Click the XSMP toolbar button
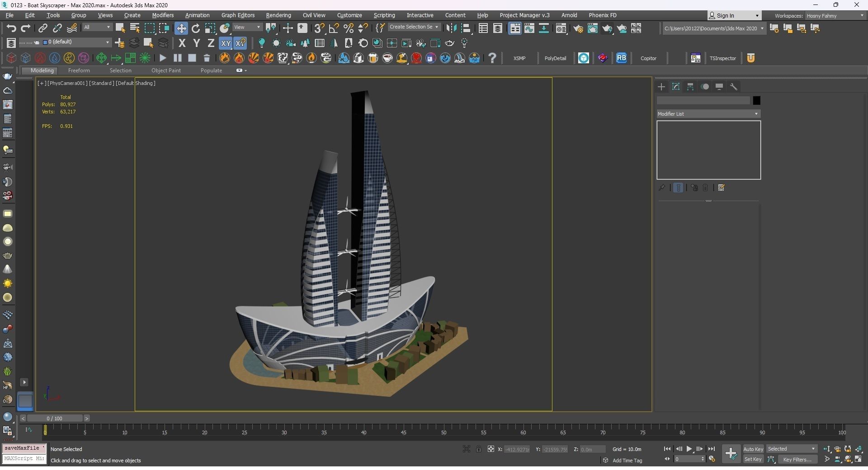 click(x=519, y=58)
